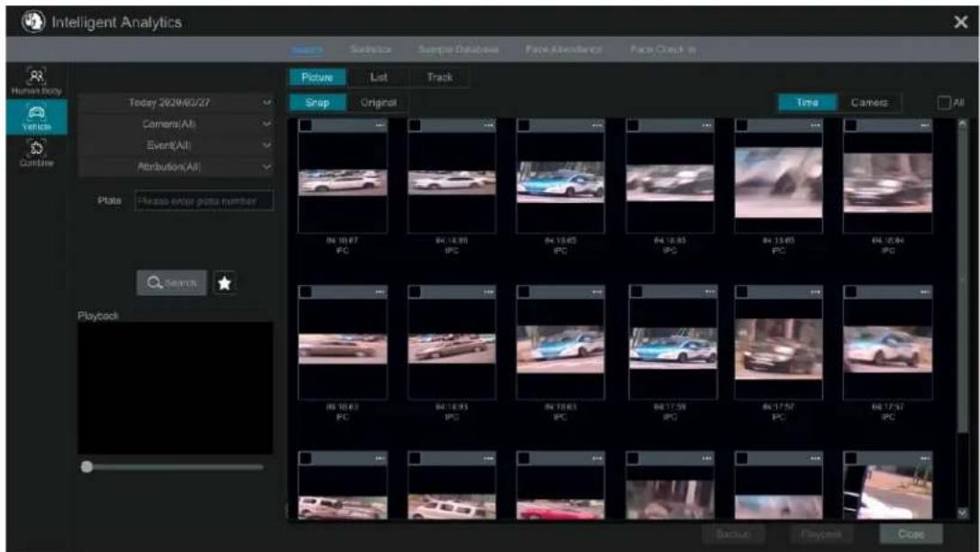This screenshot has height=552, width=980.
Task: Check the first row, third snapshot checkbox
Action: click(x=524, y=125)
